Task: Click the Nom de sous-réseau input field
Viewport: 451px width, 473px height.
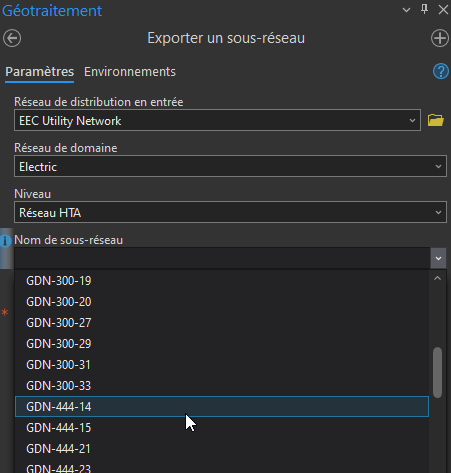Action: (222, 258)
